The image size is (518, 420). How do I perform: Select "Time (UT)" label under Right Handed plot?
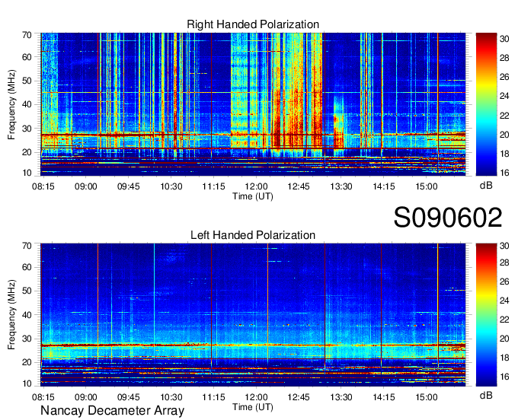click(x=253, y=196)
